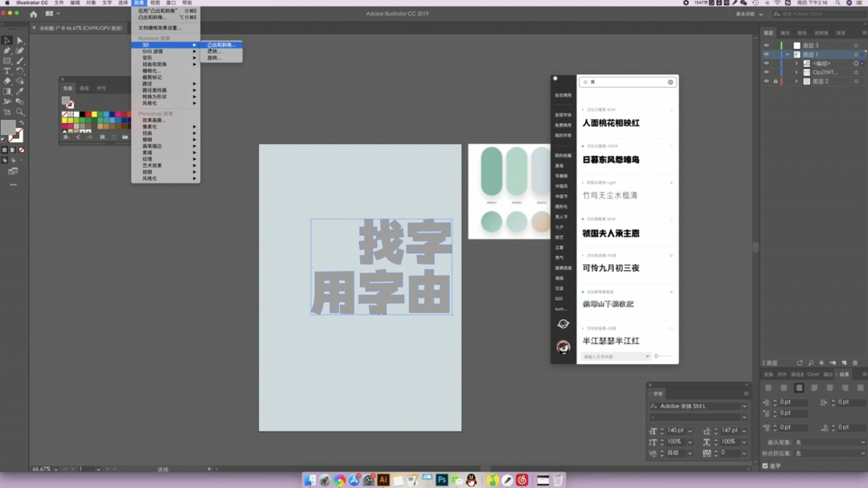Select the Direct Selection tool
Viewport: 868px width, 488px height.
click(x=20, y=40)
